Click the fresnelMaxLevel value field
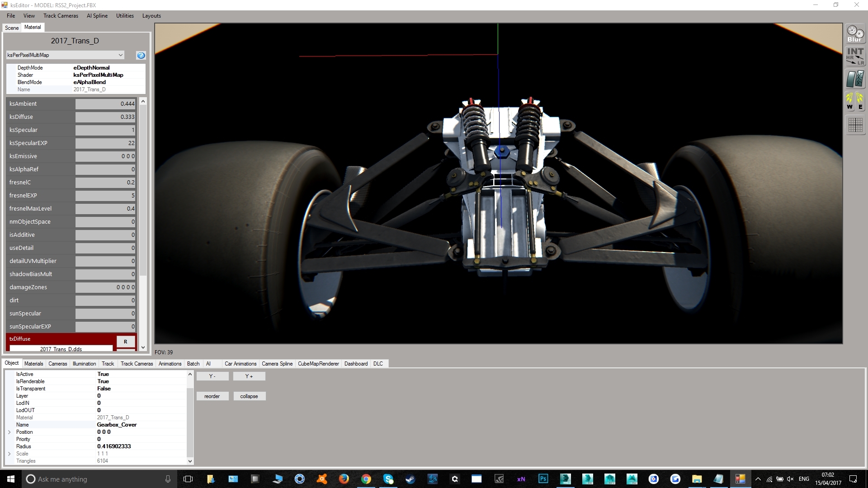Viewport: 868px width, 488px height. 105,209
